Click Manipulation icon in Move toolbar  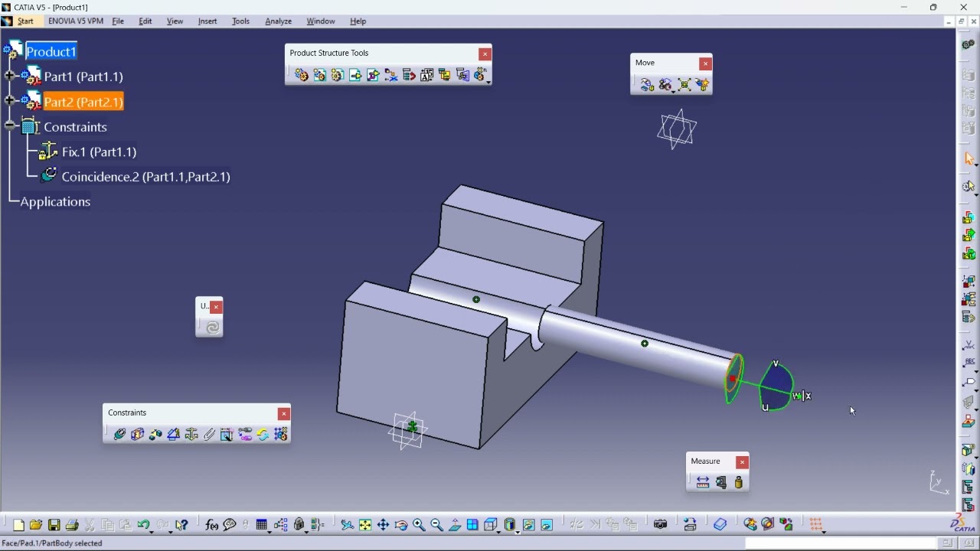pyautogui.click(x=647, y=85)
